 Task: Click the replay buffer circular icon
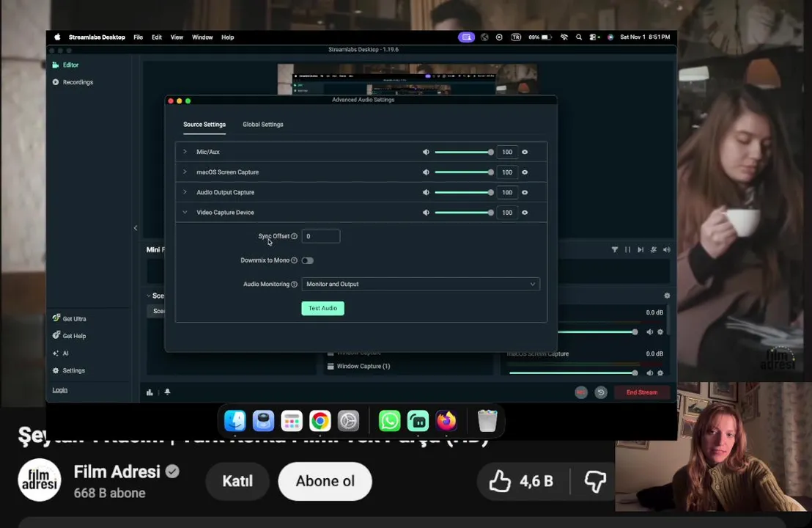coord(601,392)
